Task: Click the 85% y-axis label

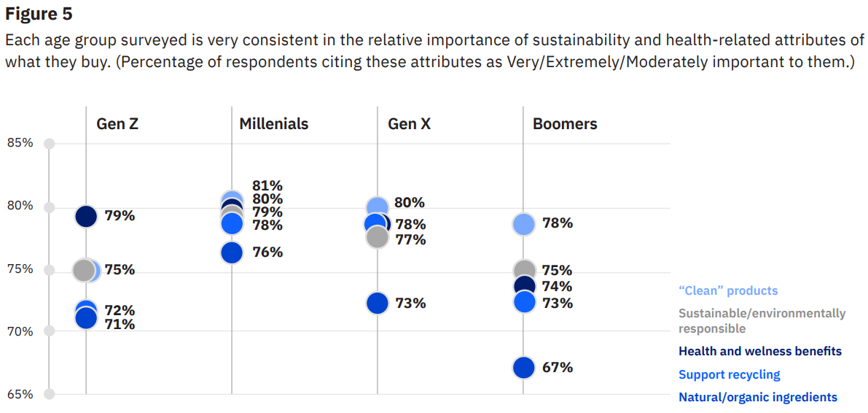Action: (20, 143)
